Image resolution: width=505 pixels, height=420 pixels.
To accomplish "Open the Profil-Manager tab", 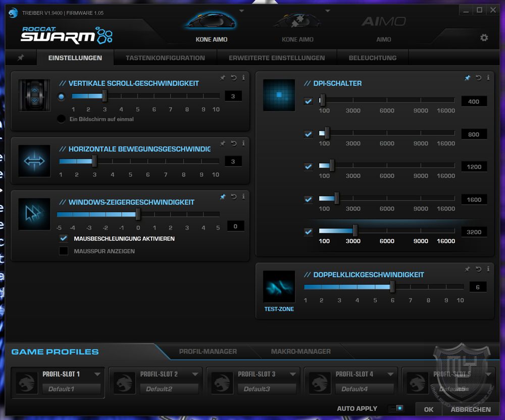I will (x=208, y=351).
